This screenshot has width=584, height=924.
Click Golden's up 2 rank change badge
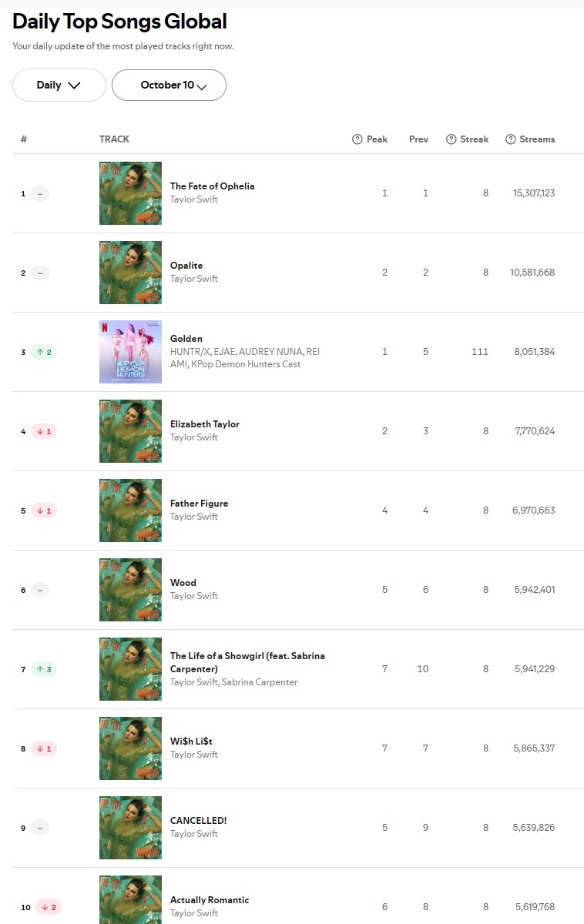[x=43, y=352]
